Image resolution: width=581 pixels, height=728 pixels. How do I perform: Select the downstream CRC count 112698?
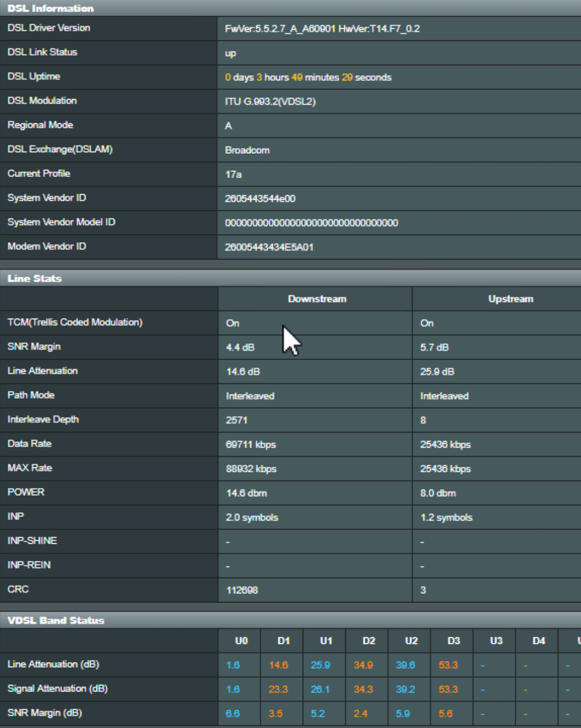(x=242, y=590)
